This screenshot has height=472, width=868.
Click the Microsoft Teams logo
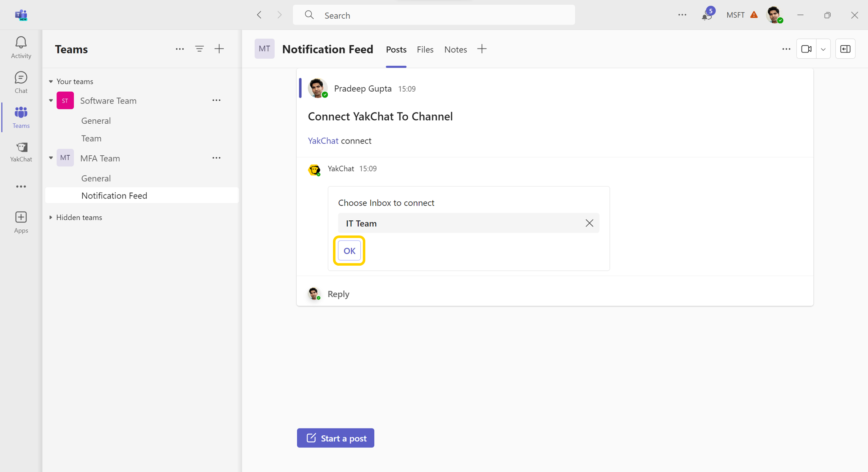[21, 15]
